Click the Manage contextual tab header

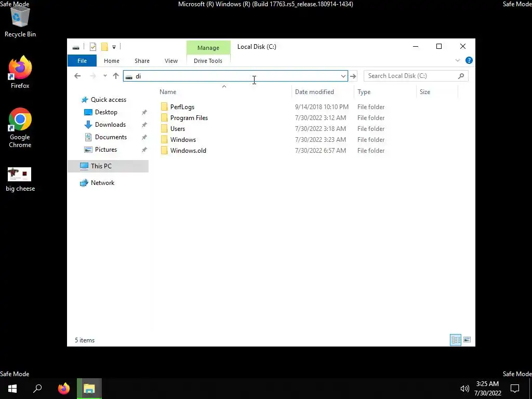(208, 48)
